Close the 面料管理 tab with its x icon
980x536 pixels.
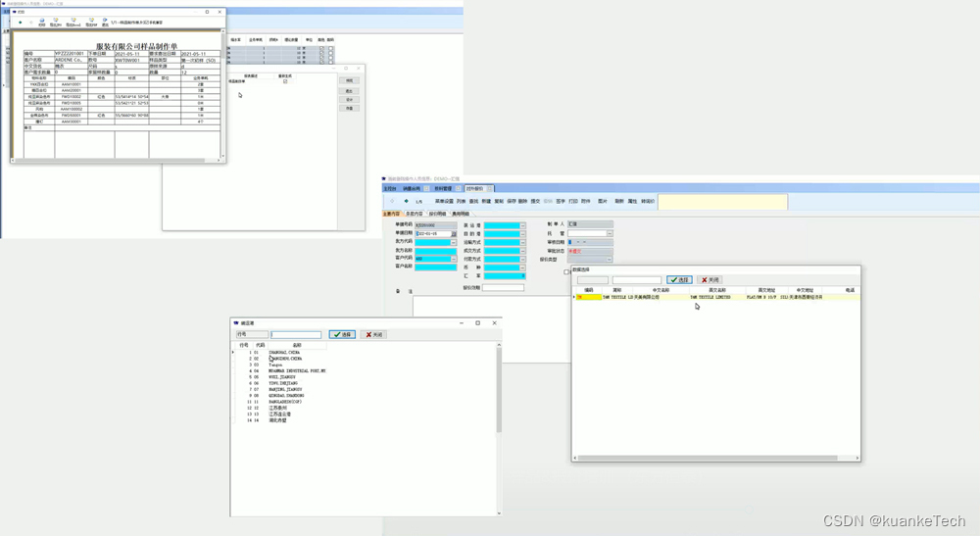coord(458,189)
